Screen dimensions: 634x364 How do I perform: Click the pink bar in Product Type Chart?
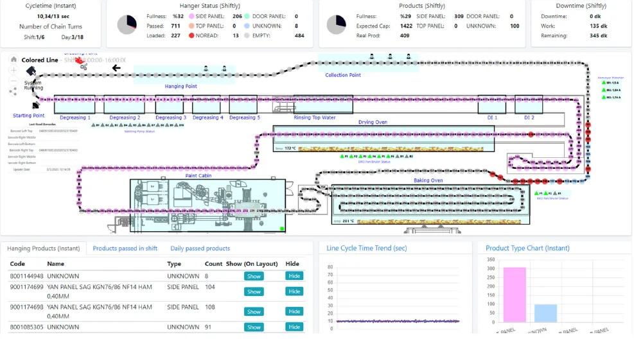515,295
